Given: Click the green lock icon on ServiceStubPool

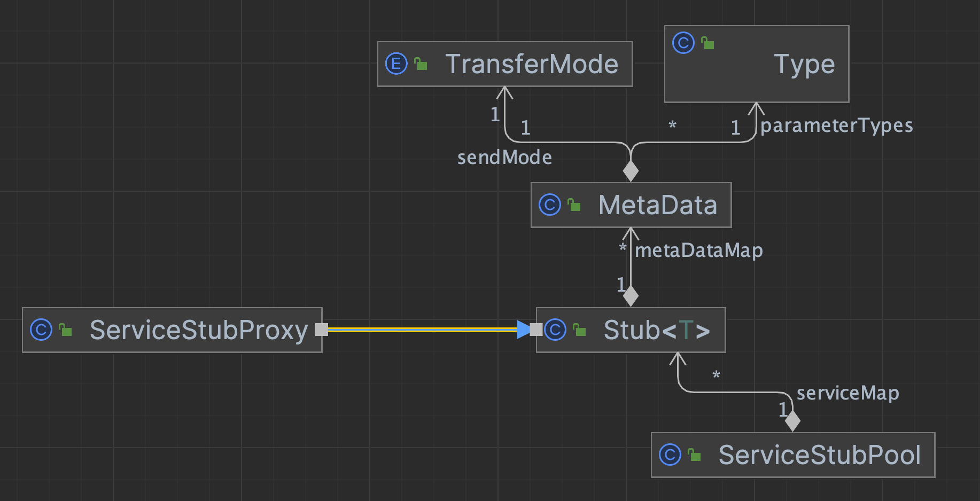Looking at the screenshot, I should click(x=695, y=455).
